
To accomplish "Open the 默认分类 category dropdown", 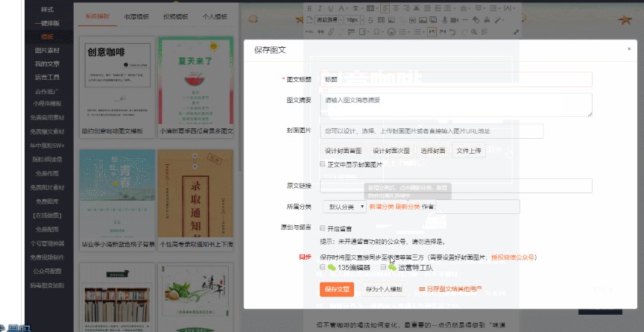I will click(x=343, y=206).
